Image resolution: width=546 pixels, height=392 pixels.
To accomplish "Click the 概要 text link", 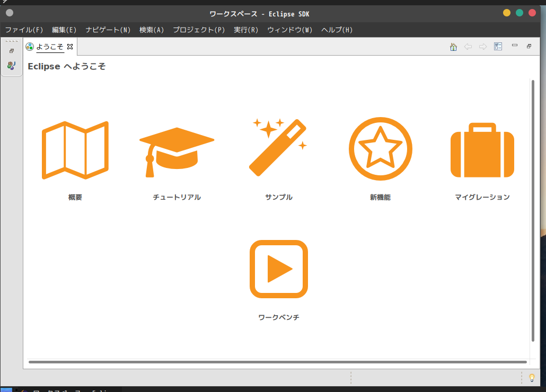I will [x=75, y=197].
